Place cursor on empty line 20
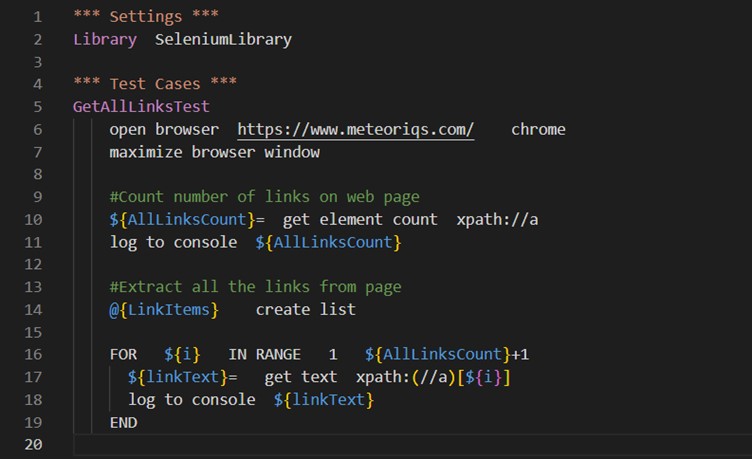 pos(412,445)
